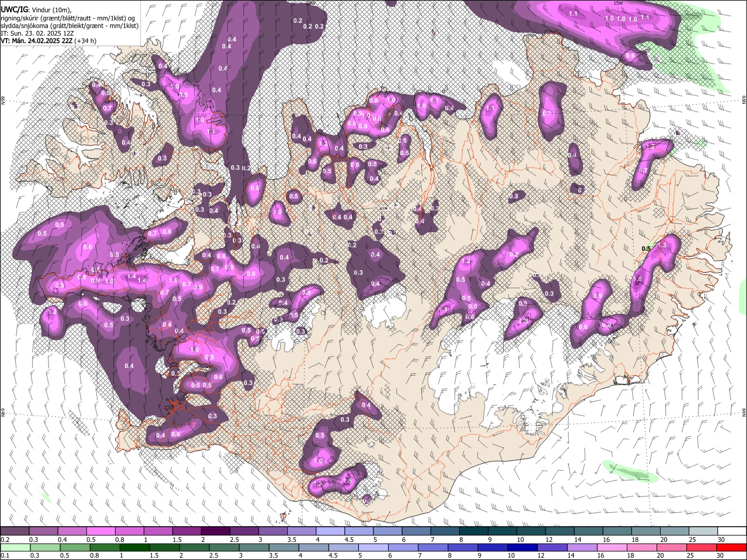The image size is (747, 560).
Task: Select the purple 0.3–0.4 legend swatch
Action: [44, 531]
